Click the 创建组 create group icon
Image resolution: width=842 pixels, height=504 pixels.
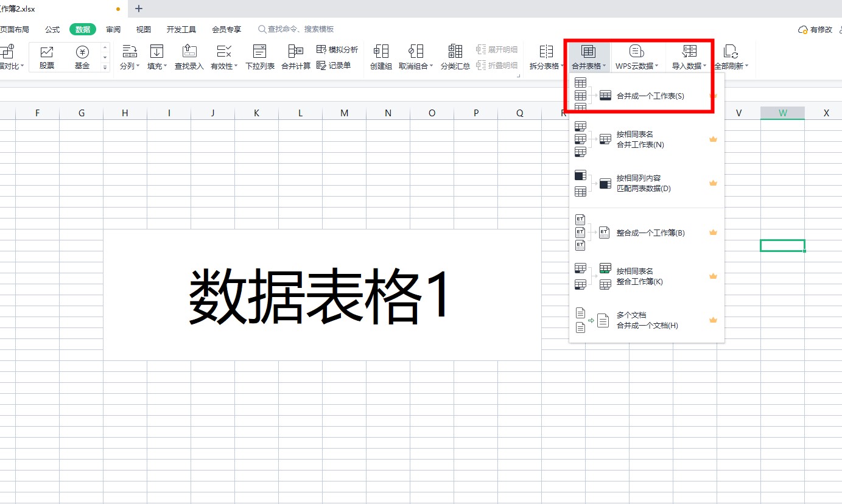pyautogui.click(x=381, y=57)
